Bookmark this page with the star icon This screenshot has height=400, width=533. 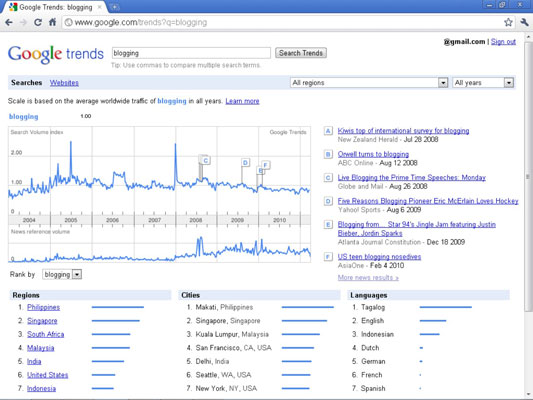click(x=508, y=22)
